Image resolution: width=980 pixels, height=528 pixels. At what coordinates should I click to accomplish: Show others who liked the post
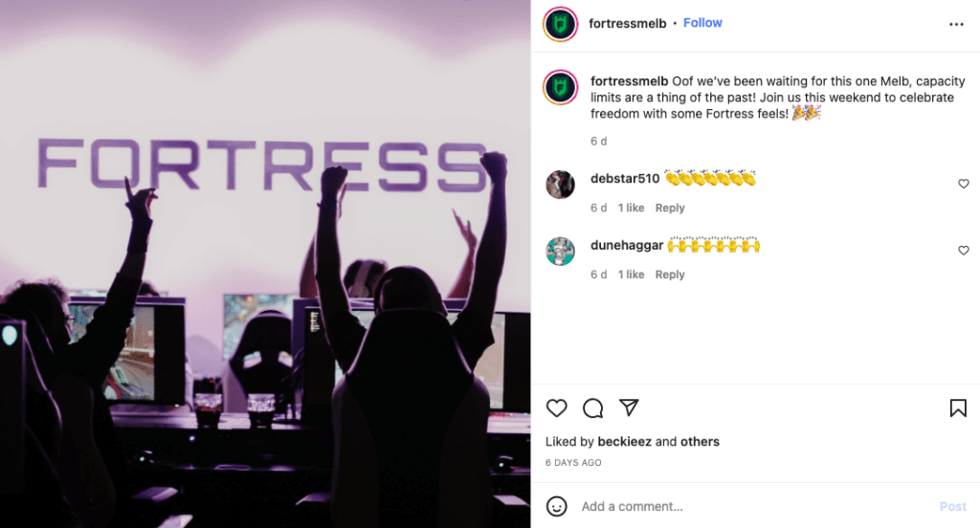click(x=700, y=442)
